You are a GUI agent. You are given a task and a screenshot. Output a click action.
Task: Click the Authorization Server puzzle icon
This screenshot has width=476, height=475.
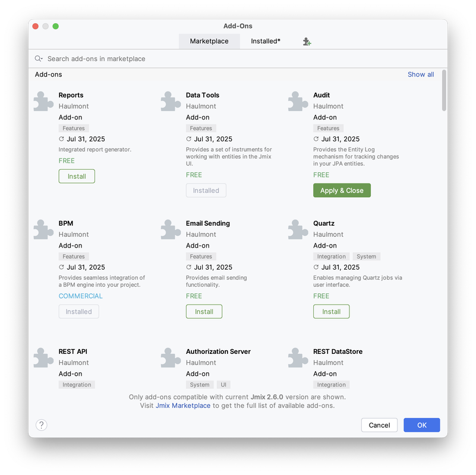coord(171,358)
